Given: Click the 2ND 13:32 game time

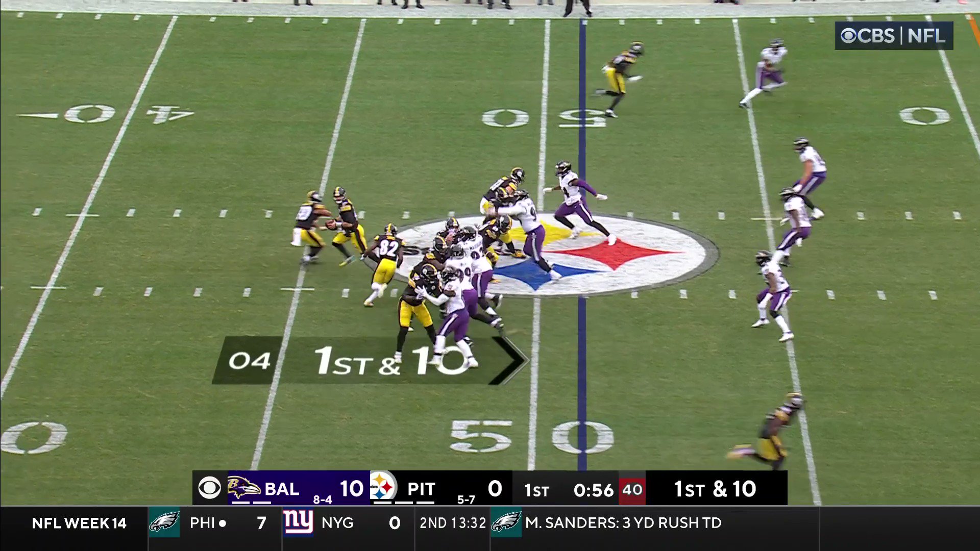Looking at the screenshot, I should (453, 523).
